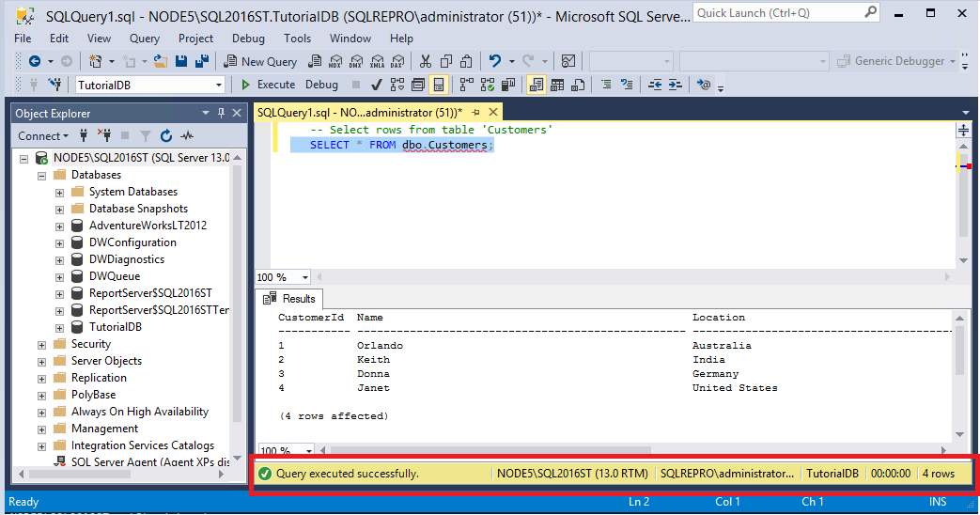The height and width of the screenshot is (515, 980).
Task: Toggle Results to Text output mode
Action: click(x=537, y=85)
